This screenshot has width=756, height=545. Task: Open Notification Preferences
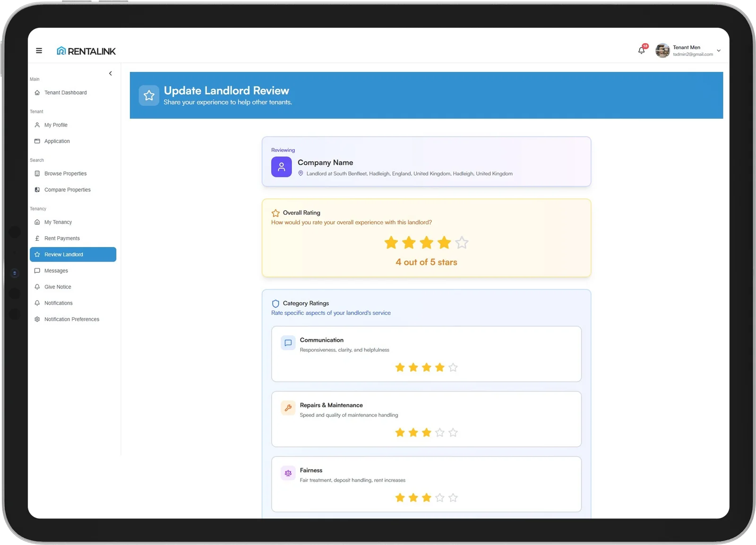(x=73, y=319)
